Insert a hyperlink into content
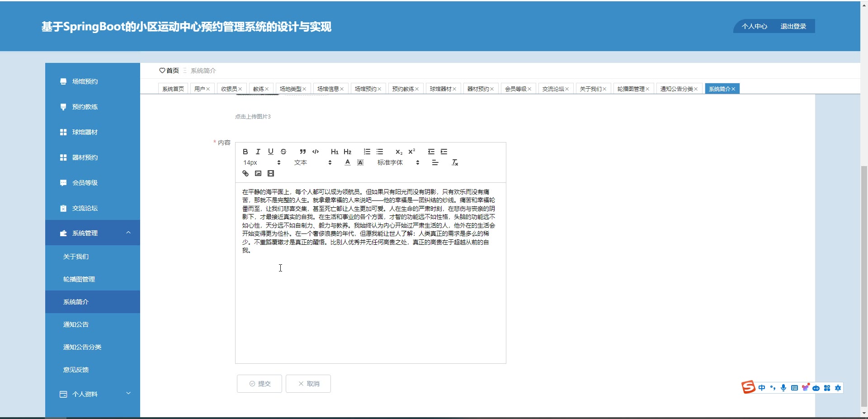868x419 pixels. point(245,173)
